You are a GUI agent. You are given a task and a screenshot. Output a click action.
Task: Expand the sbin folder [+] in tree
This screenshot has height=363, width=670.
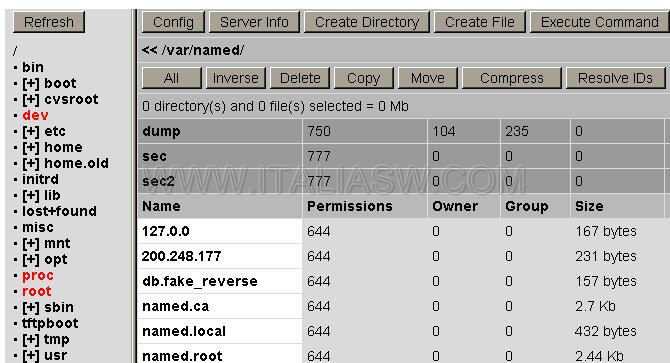[x=31, y=307]
